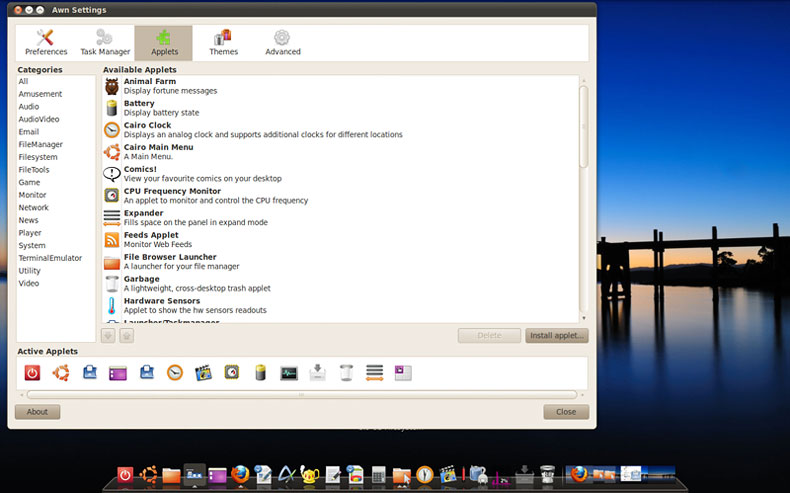The height and width of the screenshot is (493, 790).
Task: Select the CPU gauge applet in Active Applets
Action: pos(232,372)
